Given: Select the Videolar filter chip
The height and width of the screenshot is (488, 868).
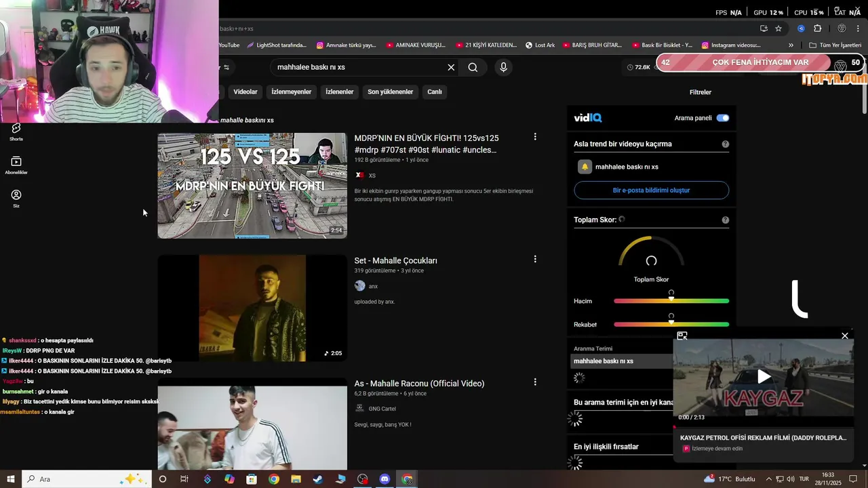Looking at the screenshot, I should click(245, 92).
